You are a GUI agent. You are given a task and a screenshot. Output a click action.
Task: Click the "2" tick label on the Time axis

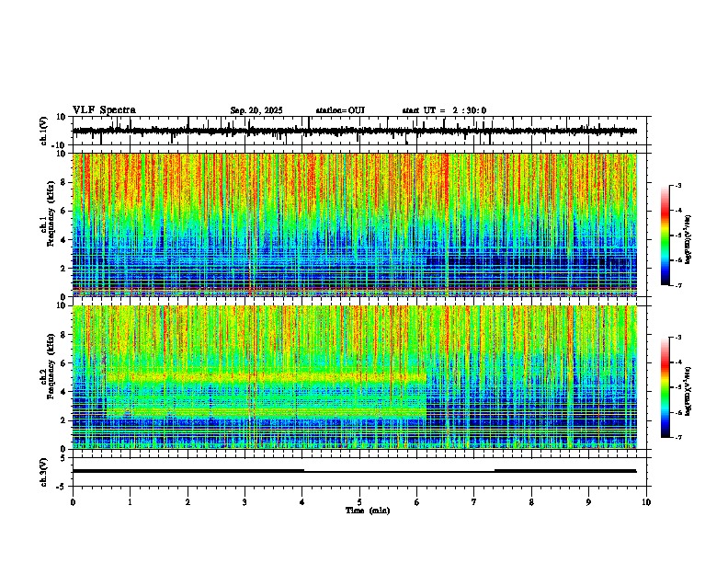[188, 502]
